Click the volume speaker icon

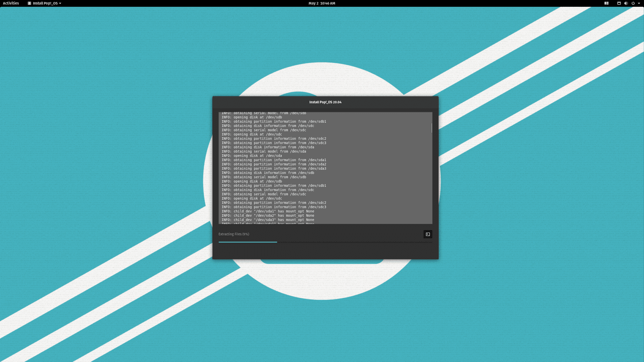tap(626, 3)
